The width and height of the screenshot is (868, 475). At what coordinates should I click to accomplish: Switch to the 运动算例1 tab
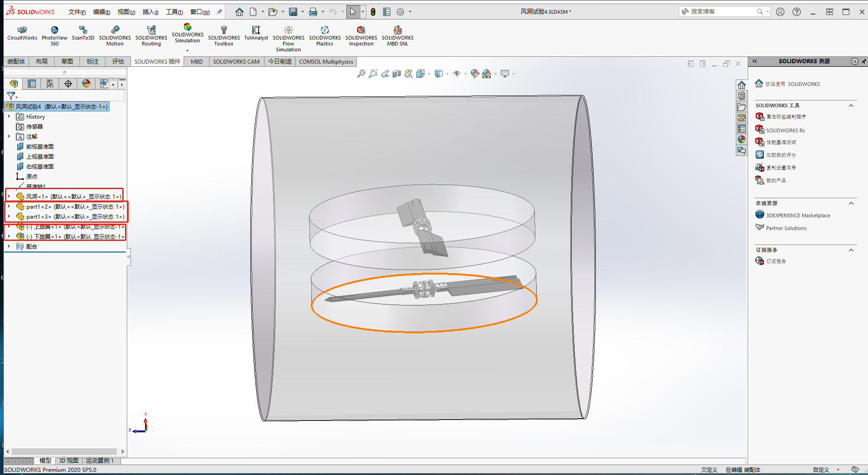100,460
